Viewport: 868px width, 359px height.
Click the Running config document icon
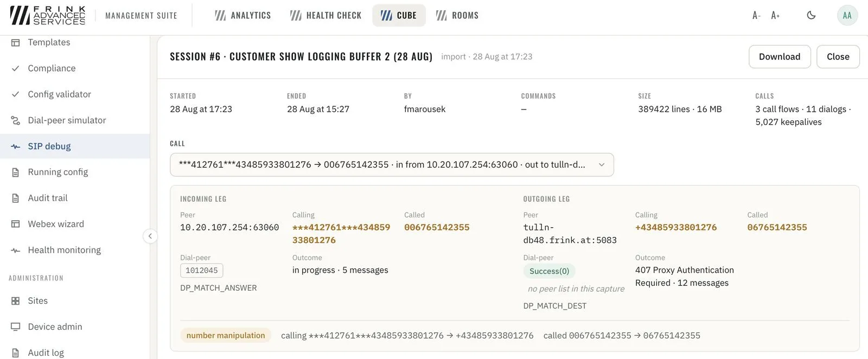click(x=16, y=172)
